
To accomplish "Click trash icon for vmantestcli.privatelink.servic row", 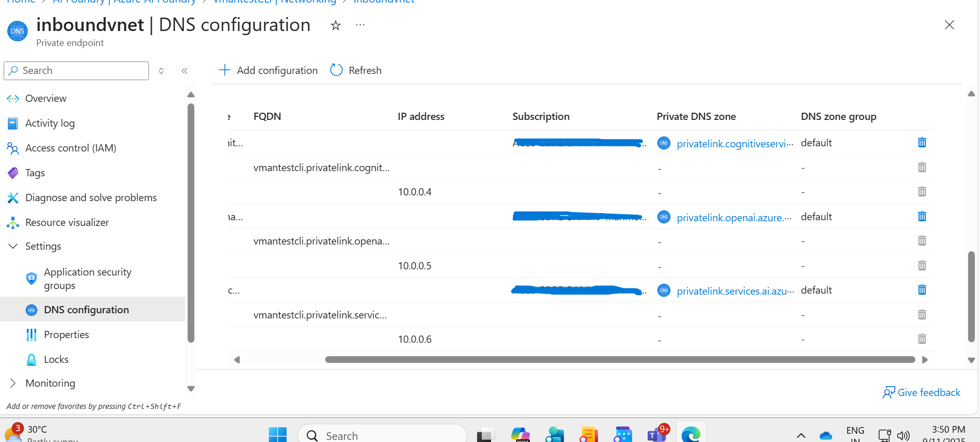I will [x=922, y=315].
